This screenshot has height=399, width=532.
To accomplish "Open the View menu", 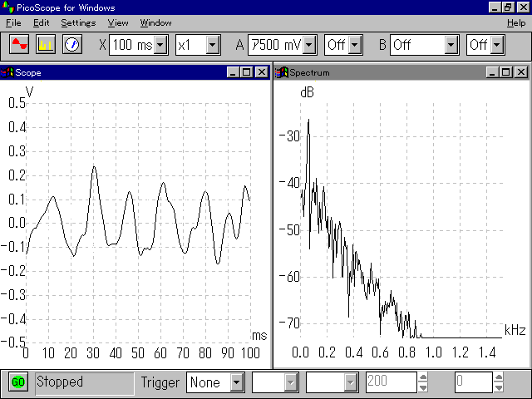I will pos(118,23).
